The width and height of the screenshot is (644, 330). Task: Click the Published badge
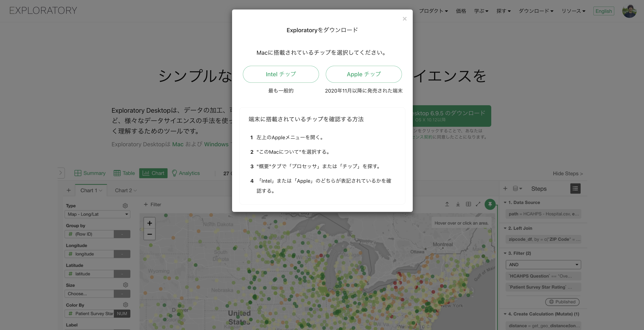(x=562, y=302)
